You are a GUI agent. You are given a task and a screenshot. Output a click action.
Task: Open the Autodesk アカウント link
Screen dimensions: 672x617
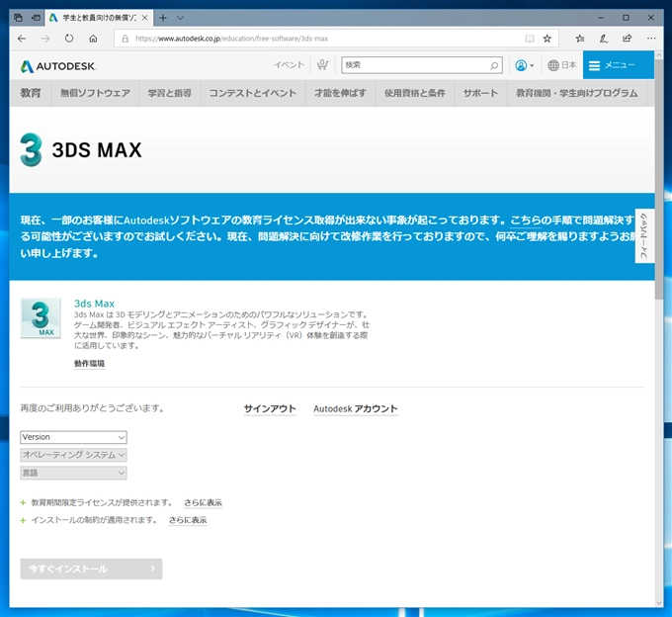pos(356,408)
